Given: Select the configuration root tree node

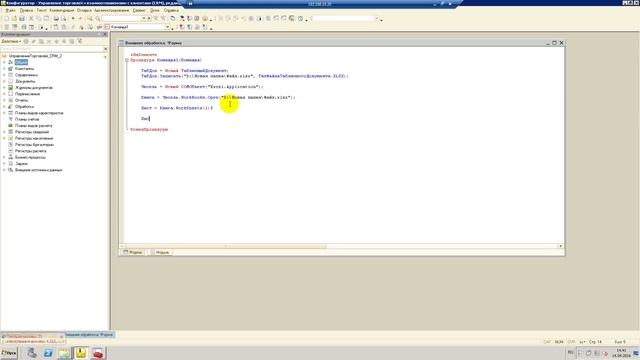Looking at the screenshot, I should [35, 56].
